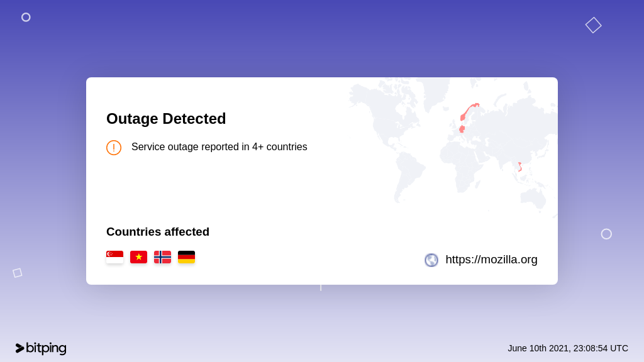Click the Countries affected heading
This screenshot has height=362, width=644.
coord(158,231)
